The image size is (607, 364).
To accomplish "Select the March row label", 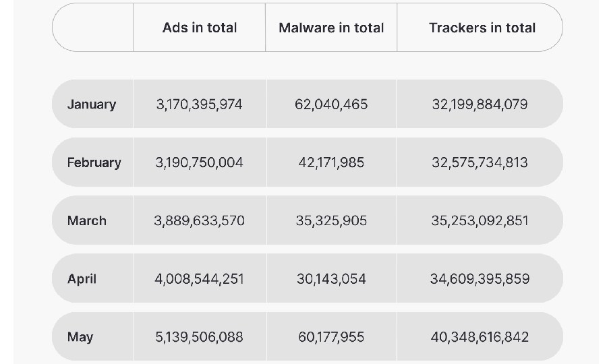I will (87, 220).
